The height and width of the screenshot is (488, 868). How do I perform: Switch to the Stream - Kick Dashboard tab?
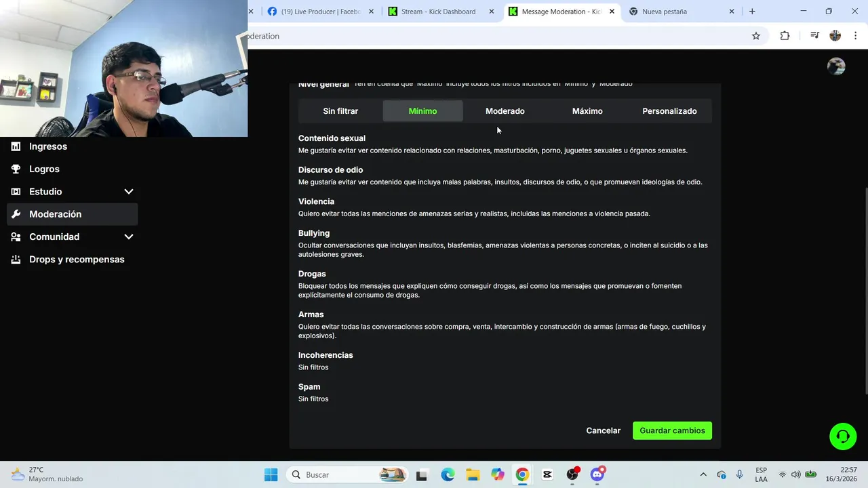(x=440, y=12)
